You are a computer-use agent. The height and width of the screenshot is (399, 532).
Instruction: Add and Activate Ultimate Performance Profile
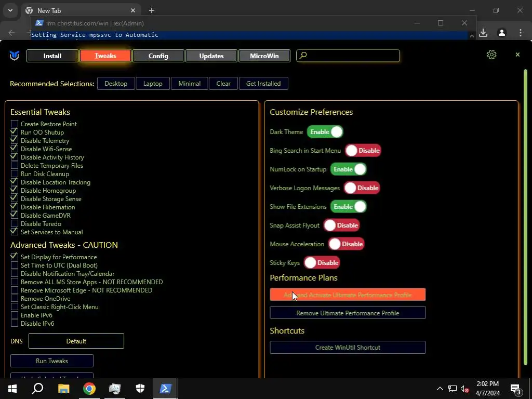(x=348, y=295)
